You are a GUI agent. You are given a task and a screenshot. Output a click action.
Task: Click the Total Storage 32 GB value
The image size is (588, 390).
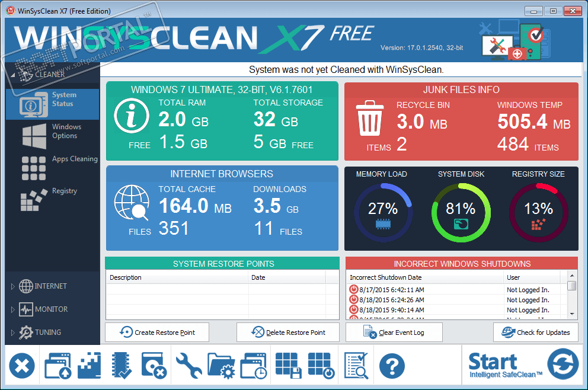(276, 120)
